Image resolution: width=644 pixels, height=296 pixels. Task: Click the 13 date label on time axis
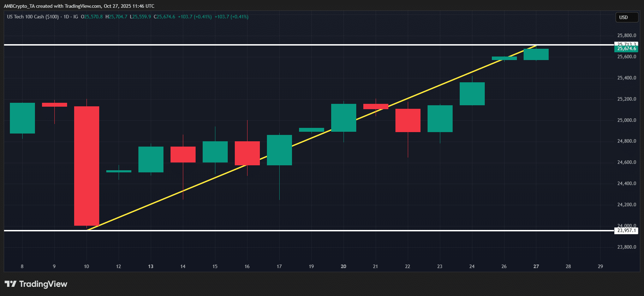[x=151, y=266]
